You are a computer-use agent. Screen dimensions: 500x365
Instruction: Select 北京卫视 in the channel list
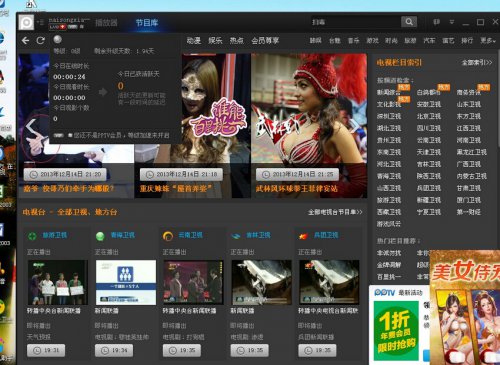click(429, 116)
